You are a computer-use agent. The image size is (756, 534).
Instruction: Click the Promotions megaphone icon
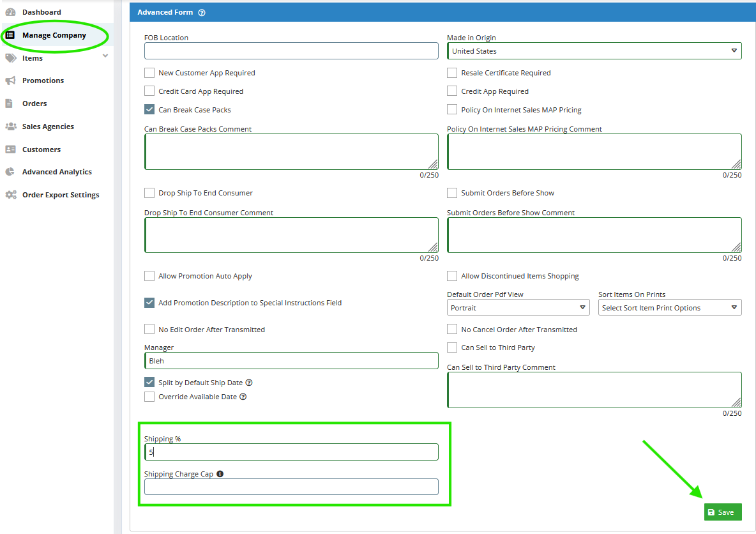pos(11,80)
